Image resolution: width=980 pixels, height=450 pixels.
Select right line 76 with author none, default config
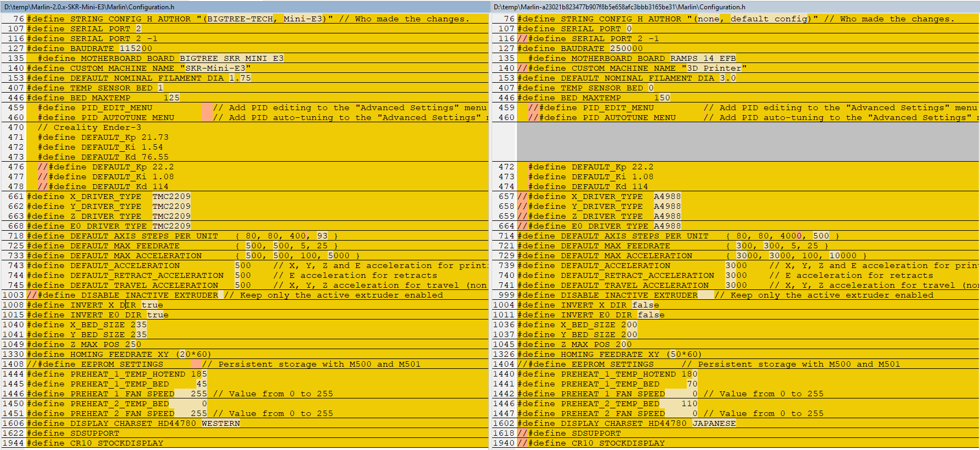point(735,19)
